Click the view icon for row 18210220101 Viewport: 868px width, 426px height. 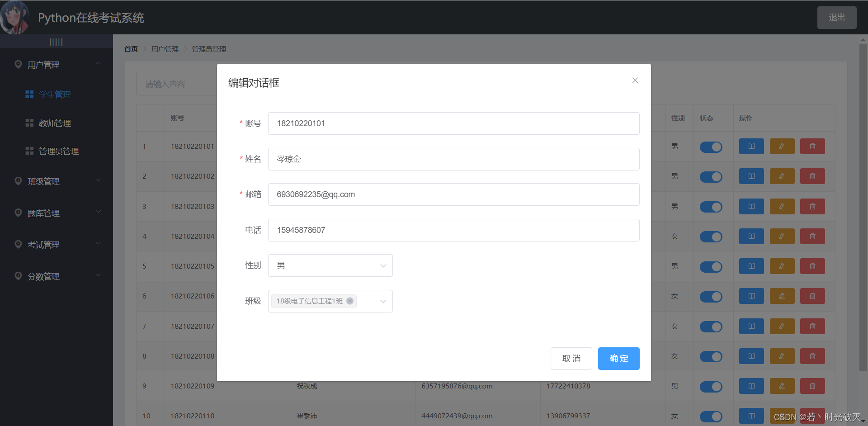pyautogui.click(x=751, y=147)
